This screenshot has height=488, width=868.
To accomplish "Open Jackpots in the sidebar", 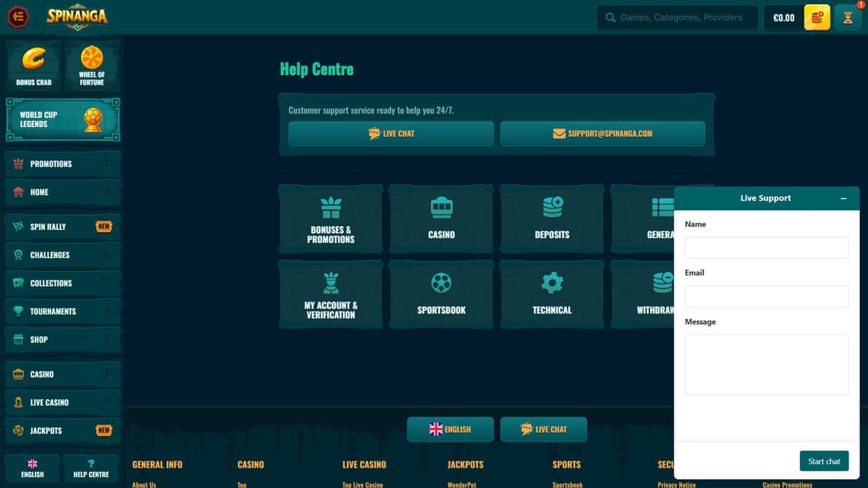I will point(63,431).
